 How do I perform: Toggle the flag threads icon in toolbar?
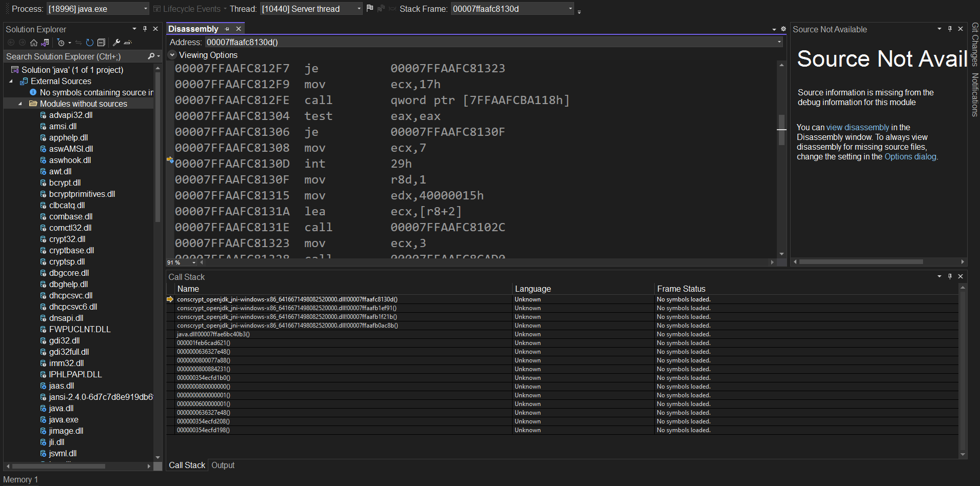(x=369, y=8)
